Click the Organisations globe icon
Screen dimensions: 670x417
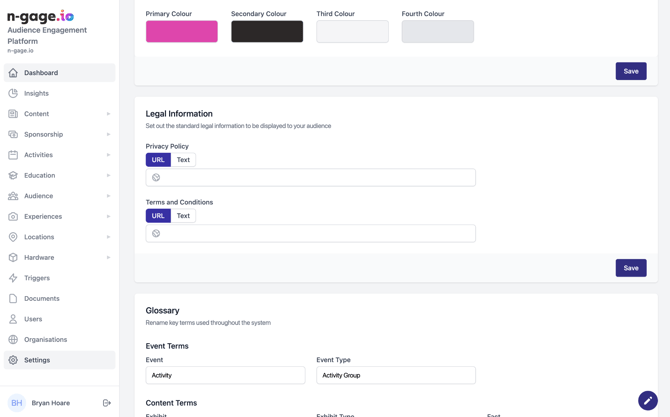coord(13,339)
